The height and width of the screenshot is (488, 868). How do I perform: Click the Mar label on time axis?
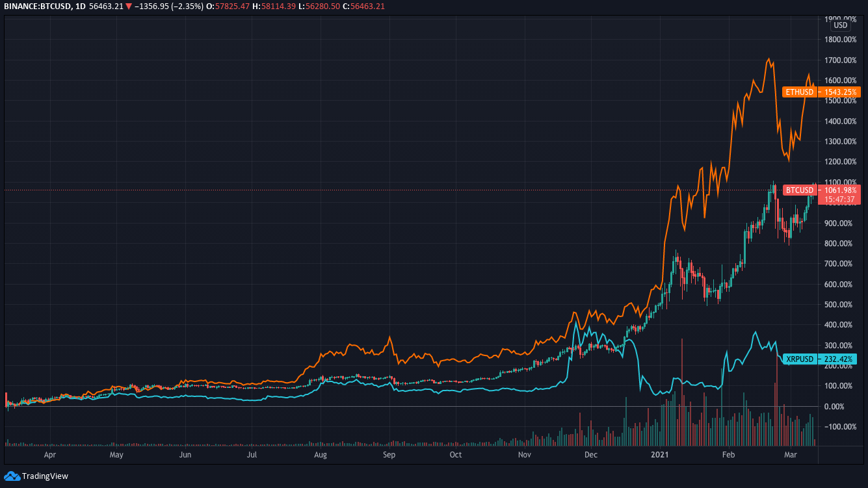coord(791,455)
